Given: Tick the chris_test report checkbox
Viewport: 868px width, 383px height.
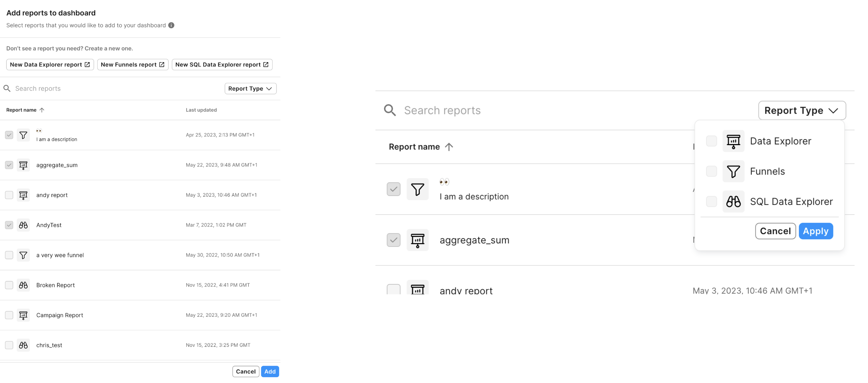Looking at the screenshot, I should click(x=9, y=345).
